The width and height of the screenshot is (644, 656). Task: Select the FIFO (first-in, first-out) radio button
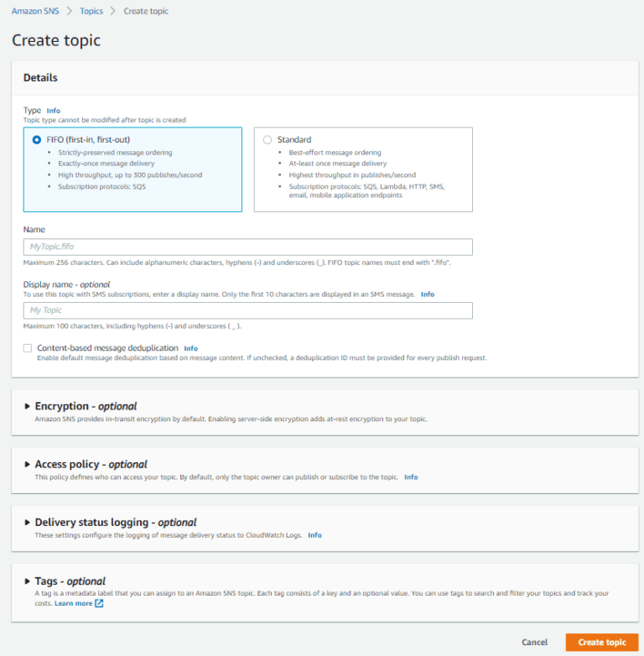coord(37,140)
